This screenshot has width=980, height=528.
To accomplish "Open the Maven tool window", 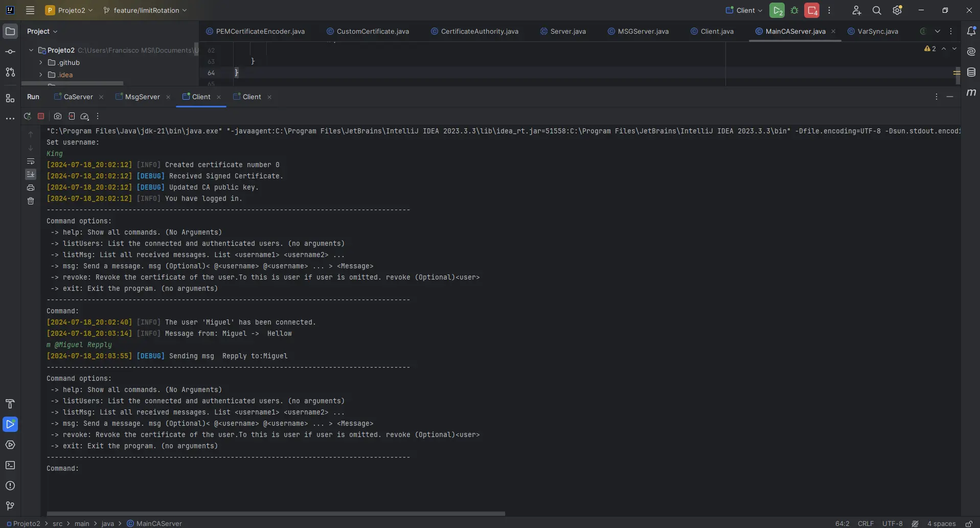I will (971, 93).
